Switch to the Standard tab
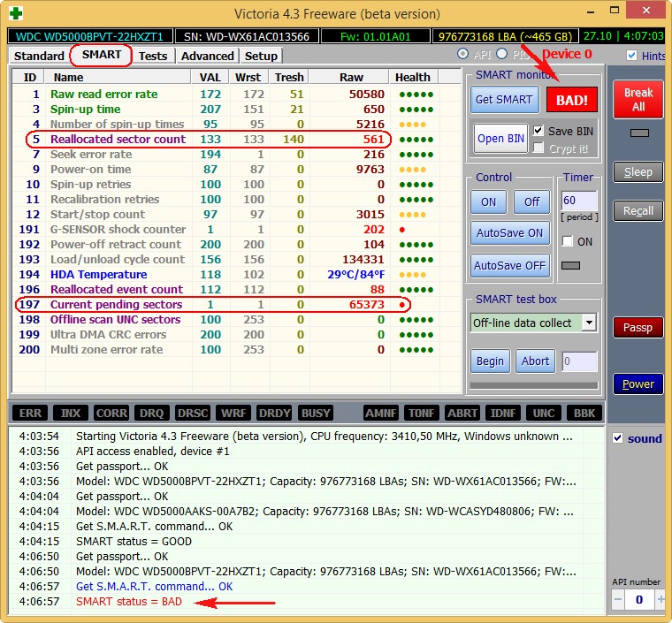The height and width of the screenshot is (623, 672). [39, 56]
